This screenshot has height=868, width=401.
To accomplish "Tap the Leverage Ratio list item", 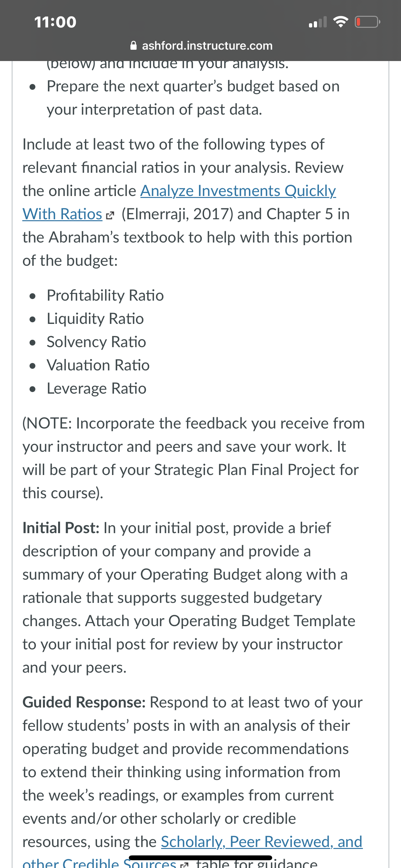I will pos(96,388).
